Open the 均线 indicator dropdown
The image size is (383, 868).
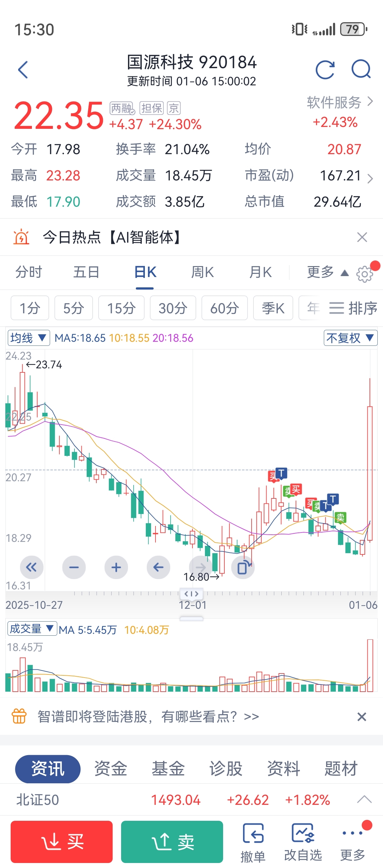[29, 338]
